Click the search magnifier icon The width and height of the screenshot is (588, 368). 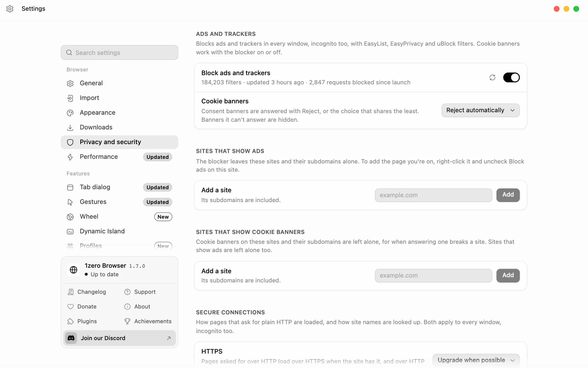tap(69, 53)
